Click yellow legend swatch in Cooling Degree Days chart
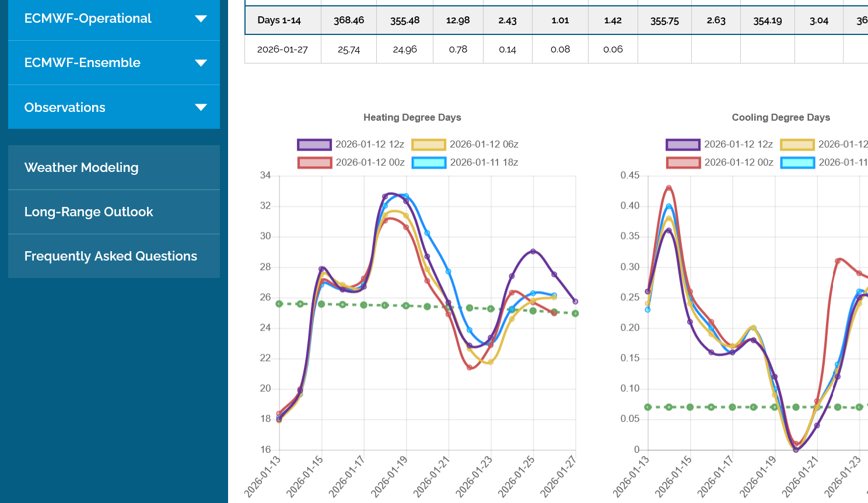This screenshot has height=503, width=868. tap(797, 145)
